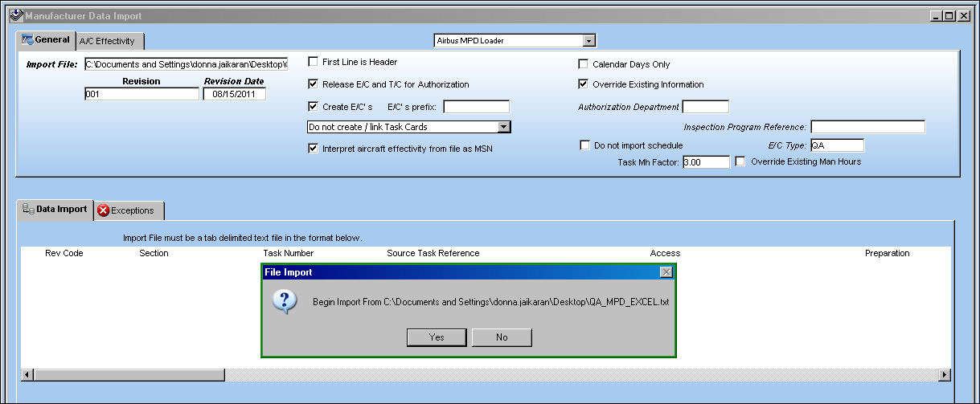Toggle the Create E/C's checkbox
Screen dimensions: 980x404
(314, 106)
